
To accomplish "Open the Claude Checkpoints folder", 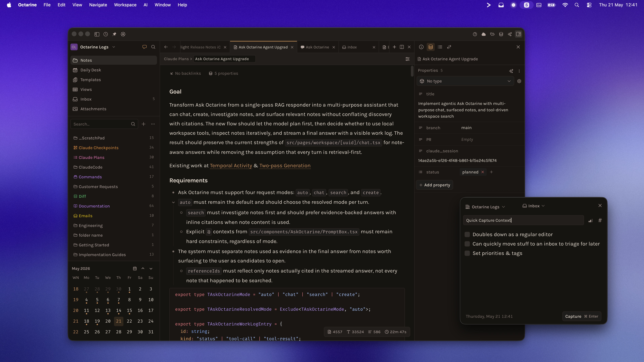I will pyautogui.click(x=114, y=148).
